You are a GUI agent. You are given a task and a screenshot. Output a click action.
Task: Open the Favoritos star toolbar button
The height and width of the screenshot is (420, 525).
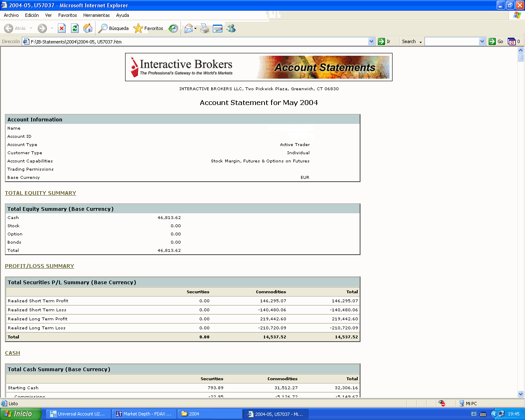pos(148,28)
